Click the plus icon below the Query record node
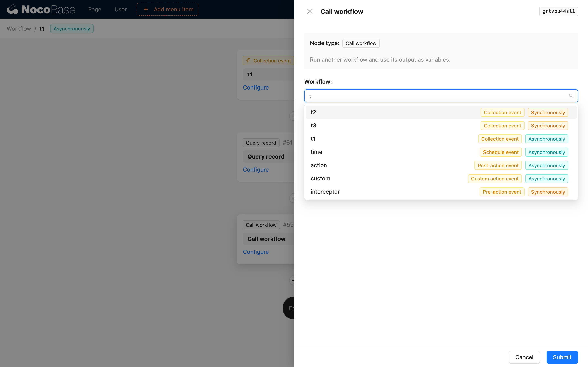Screen dimensions: 588x367 [x=293, y=198]
